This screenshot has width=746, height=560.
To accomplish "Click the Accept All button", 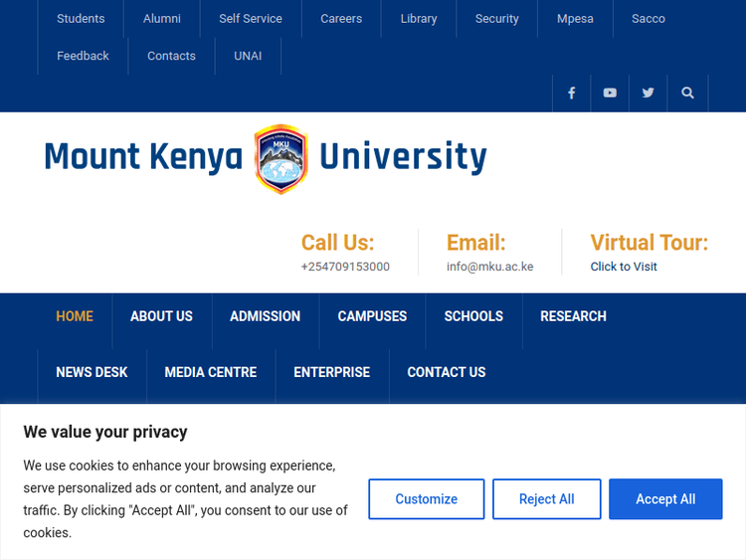I will point(665,499).
